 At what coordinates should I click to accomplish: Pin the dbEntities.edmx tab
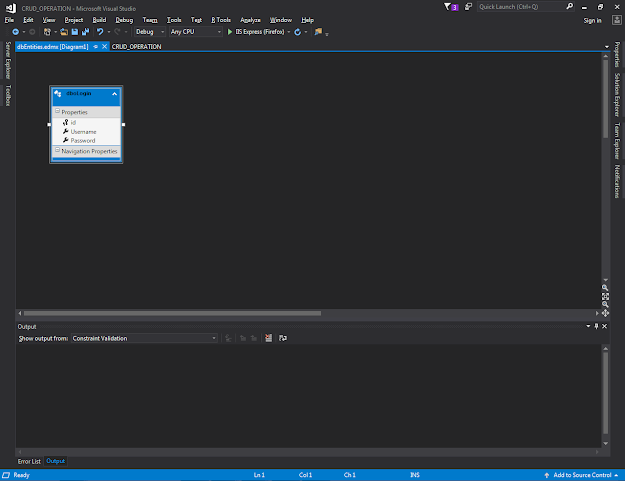point(96,47)
